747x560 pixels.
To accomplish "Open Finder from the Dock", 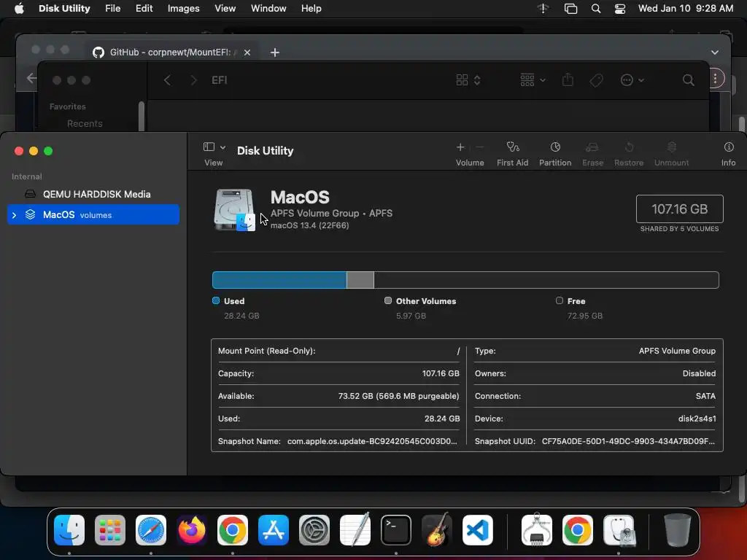I will coord(69,529).
